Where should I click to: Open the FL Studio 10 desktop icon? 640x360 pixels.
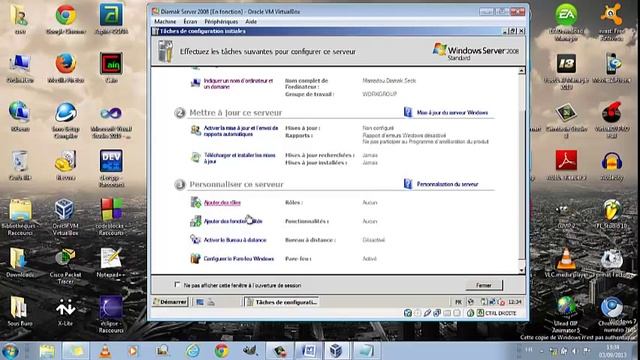[611, 214]
